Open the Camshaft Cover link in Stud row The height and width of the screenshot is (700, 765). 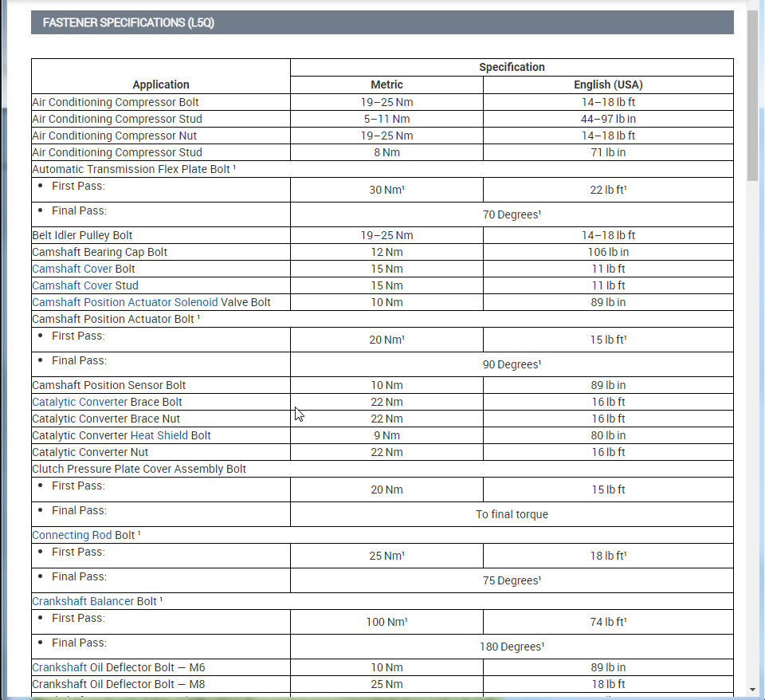point(73,285)
